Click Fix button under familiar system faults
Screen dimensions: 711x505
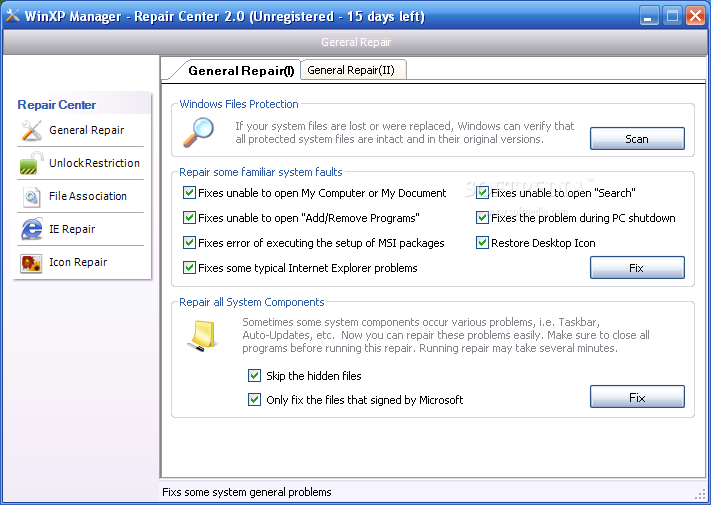point(637,268)
